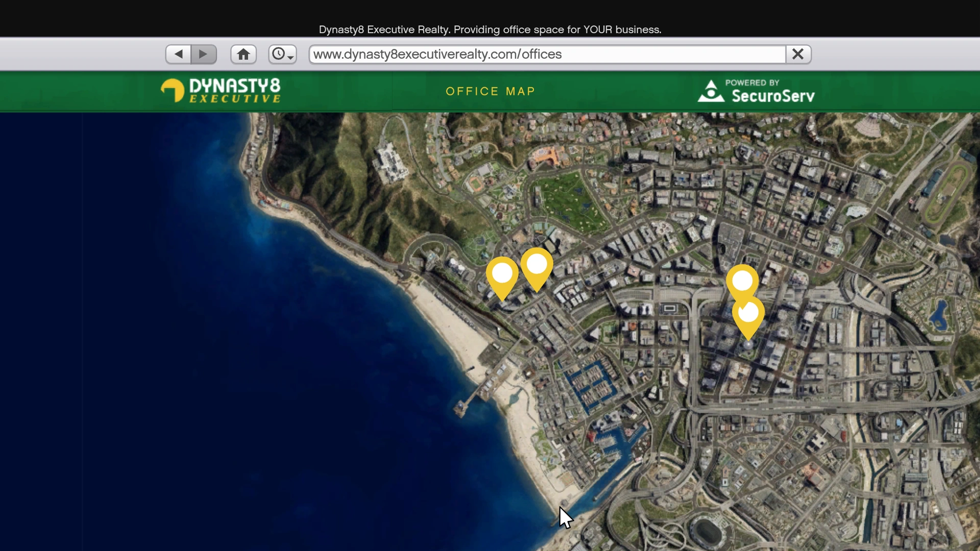Open the browsing history clock dropdown
This screenshot has height=551, width=980.
[282, 54]
